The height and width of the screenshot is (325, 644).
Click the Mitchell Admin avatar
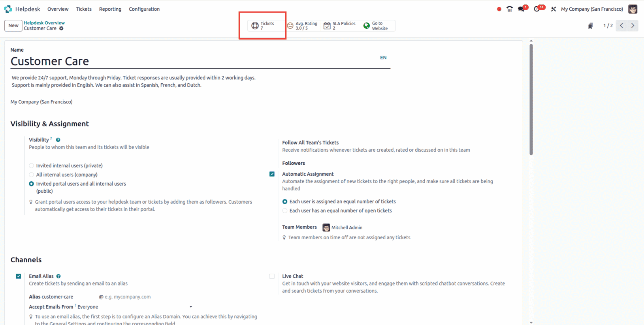[326, 227]
